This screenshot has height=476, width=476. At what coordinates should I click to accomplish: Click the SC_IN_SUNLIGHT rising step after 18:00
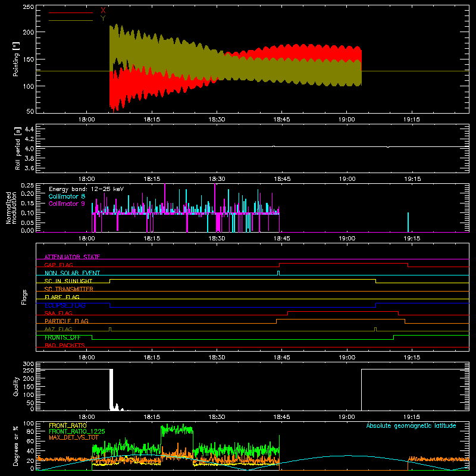[110, 281]
